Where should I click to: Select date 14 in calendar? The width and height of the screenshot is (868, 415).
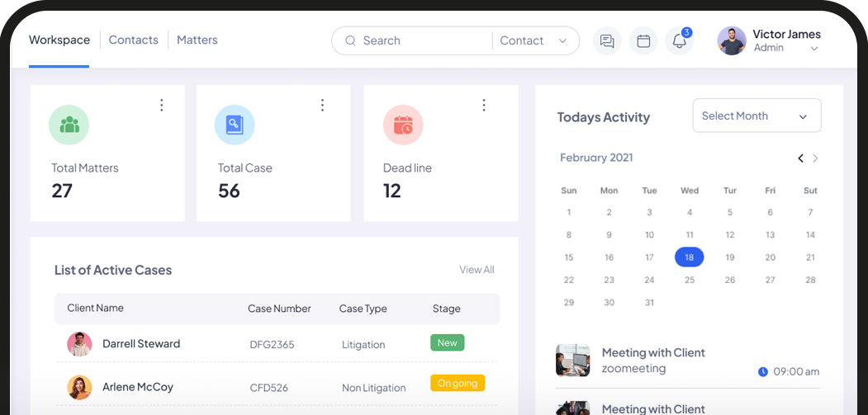[x=810, y=235]
